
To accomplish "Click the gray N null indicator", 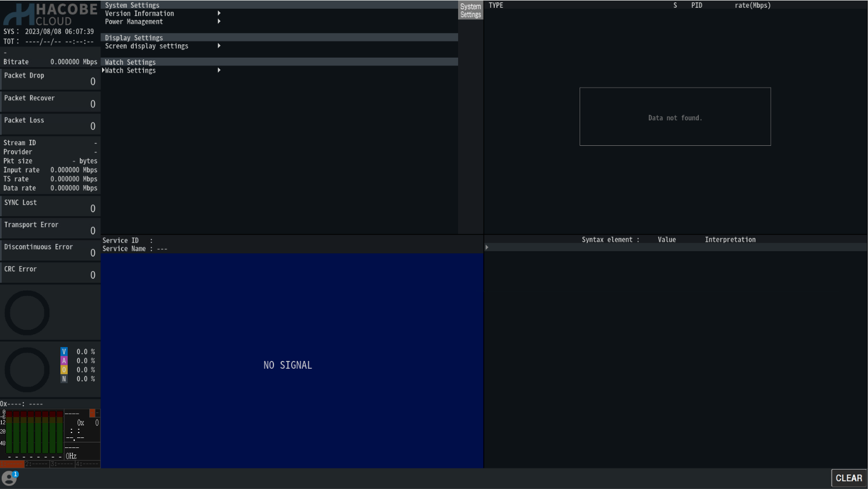I will [64, 379].
